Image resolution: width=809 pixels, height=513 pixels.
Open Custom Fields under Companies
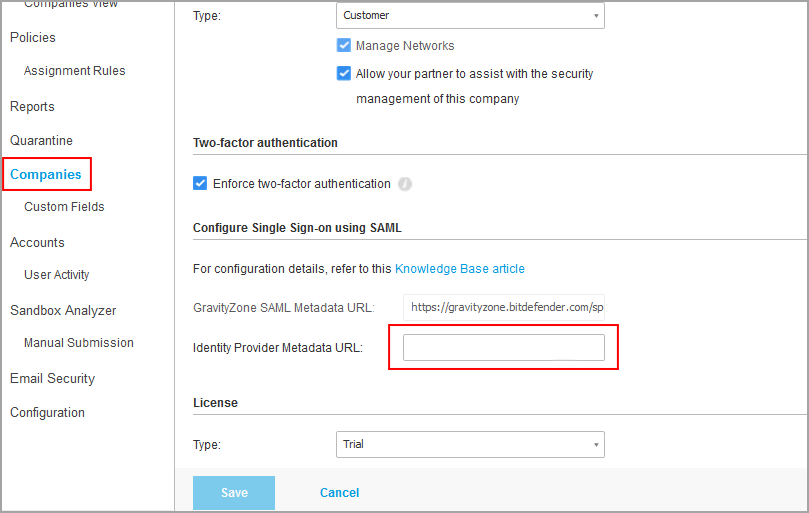[64, 206]
